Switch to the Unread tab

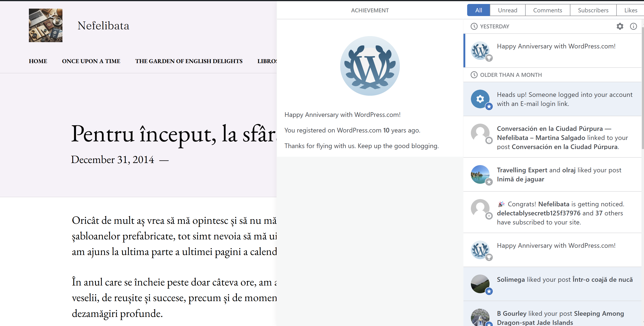click(x=507, y=10)
